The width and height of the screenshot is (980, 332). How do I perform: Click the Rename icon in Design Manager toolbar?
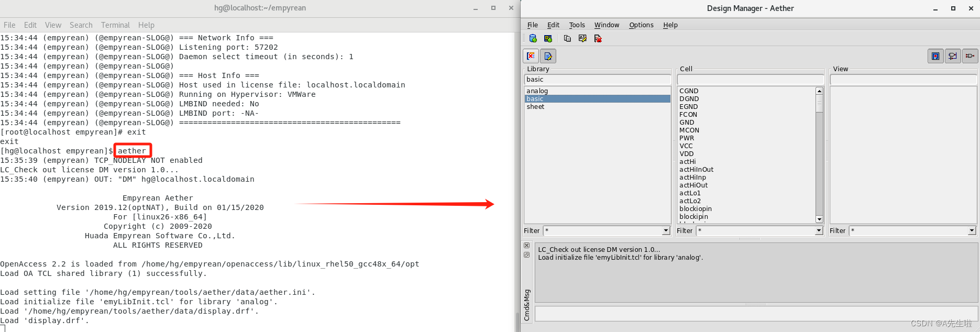(x=582, y=38)
